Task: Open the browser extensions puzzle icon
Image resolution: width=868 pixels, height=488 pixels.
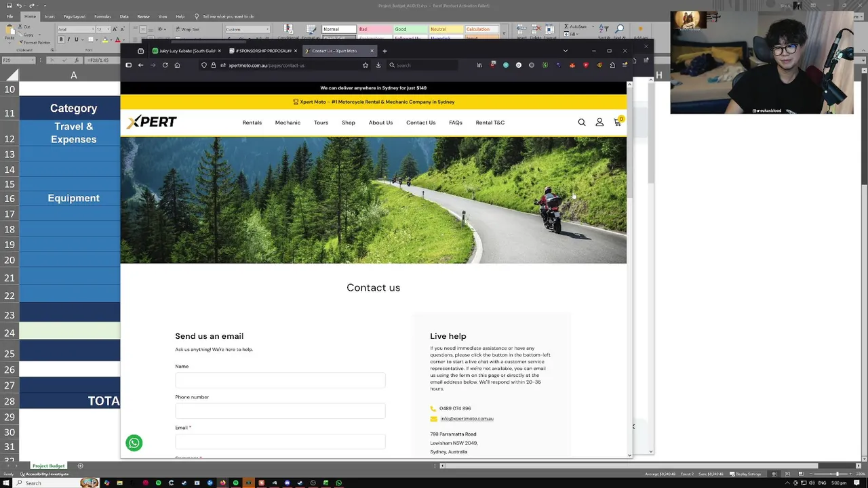Action: coord(612,65)
